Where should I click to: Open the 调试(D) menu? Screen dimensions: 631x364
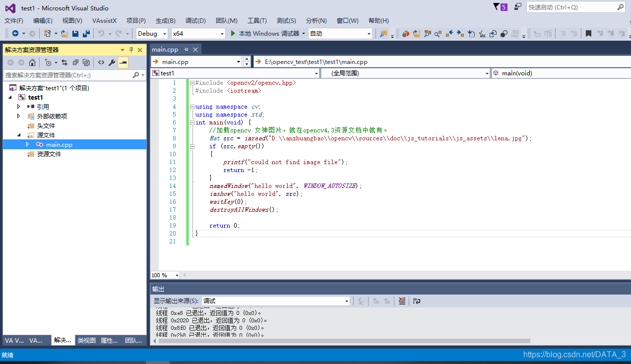[195, 20]
